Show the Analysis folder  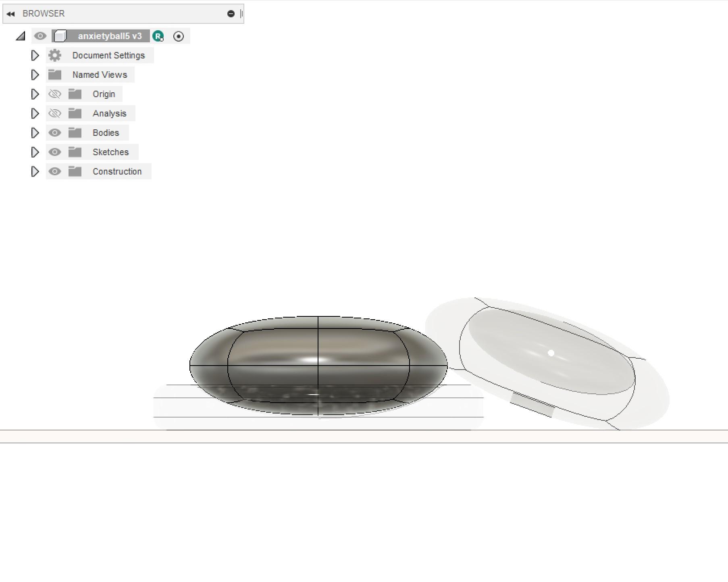[x=55, y=113]
